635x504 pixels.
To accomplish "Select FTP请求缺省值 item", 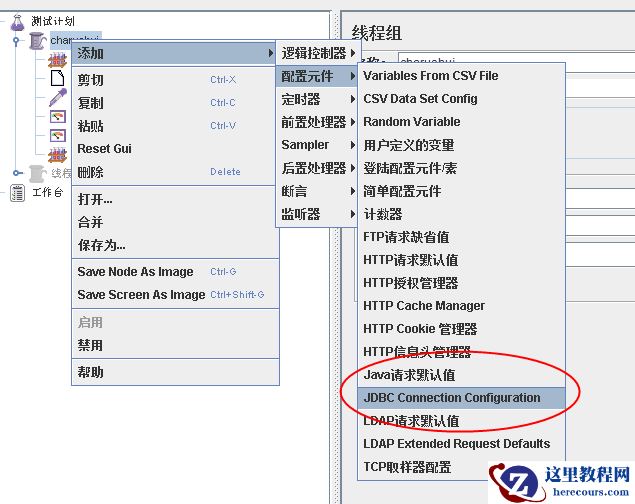I will tap(461, 237).
